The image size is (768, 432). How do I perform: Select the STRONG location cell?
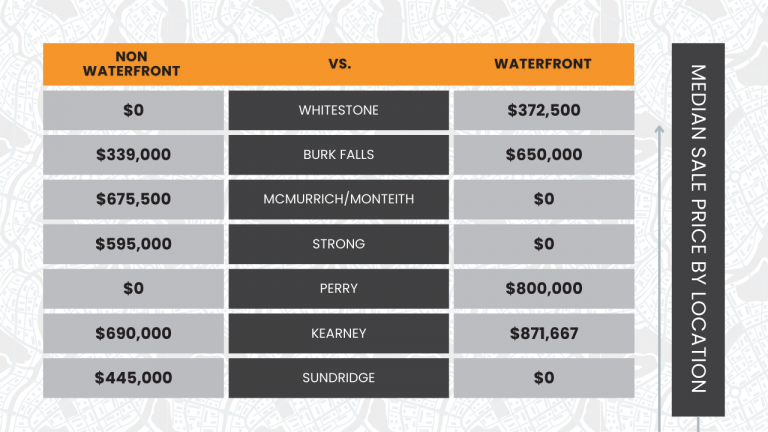[x=338, y=244]
